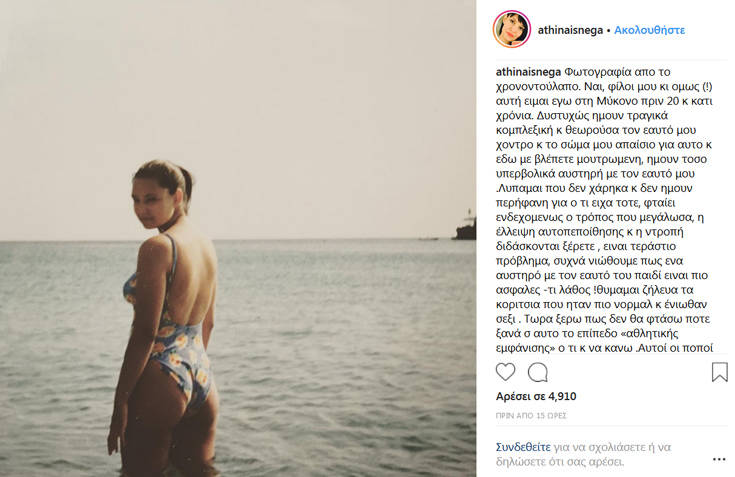
Task: Like the post with the heart icon
Action: click(x=505, y=372)
